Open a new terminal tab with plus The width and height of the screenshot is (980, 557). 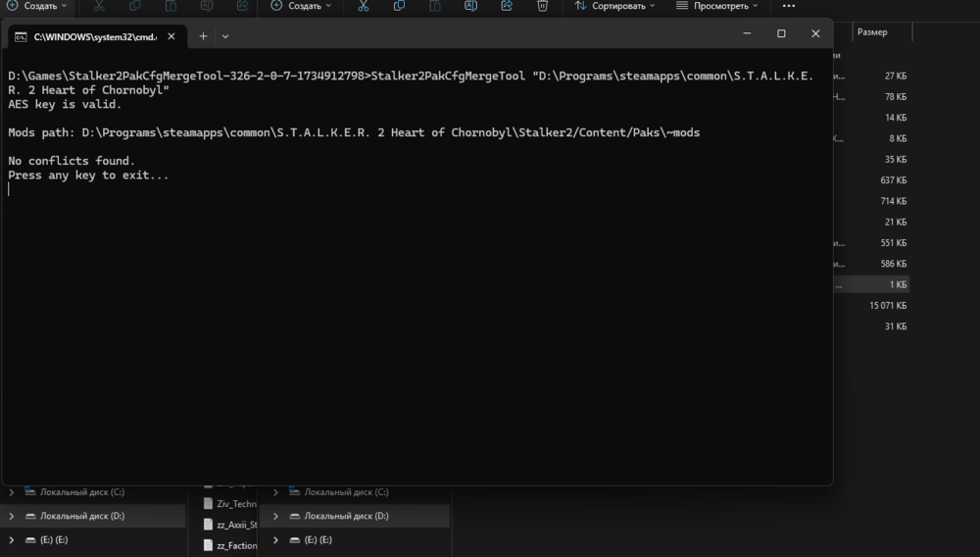point(204,35)
